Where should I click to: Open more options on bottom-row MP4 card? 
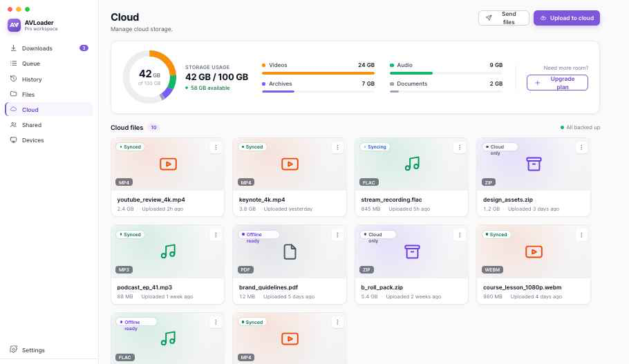pyautogui.click(x=337, y=323)
